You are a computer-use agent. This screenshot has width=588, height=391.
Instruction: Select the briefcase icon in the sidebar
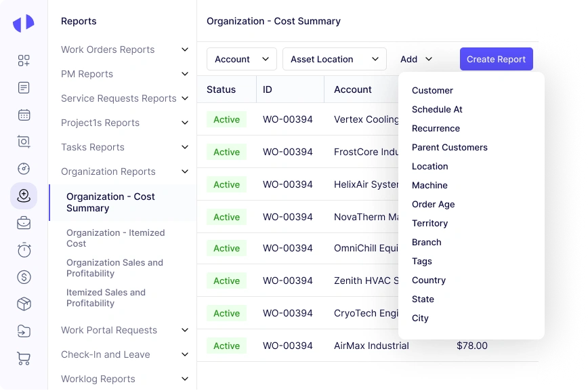tap(24, 222)
